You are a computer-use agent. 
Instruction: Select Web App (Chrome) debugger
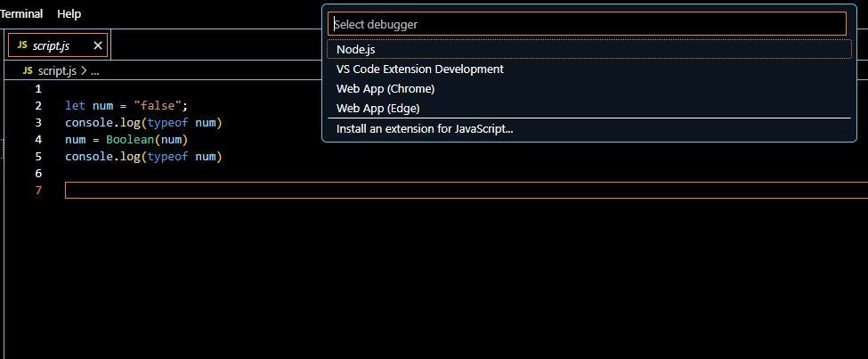pos(589,89)
